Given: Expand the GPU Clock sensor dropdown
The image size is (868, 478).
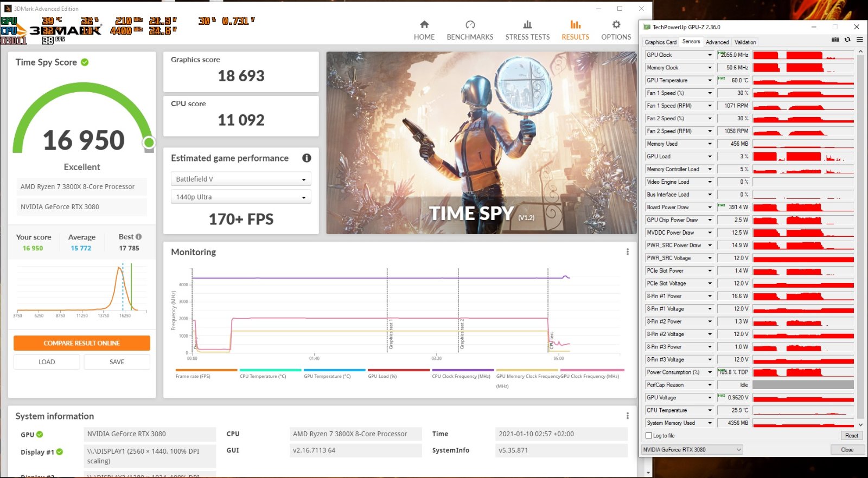Looking at the screenshot, I should (710, 55).
